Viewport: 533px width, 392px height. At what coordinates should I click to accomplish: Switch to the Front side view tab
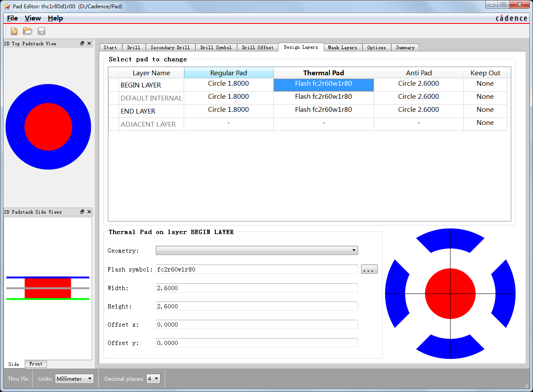pyautogui.click(x=36, y=364)
